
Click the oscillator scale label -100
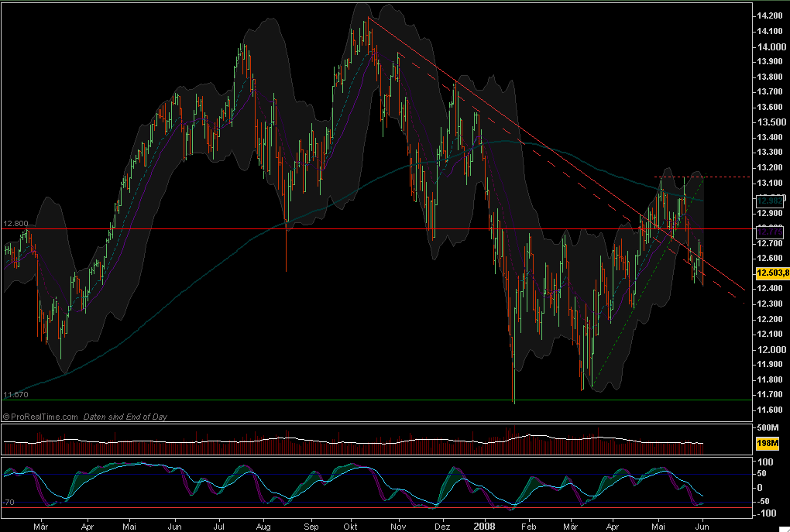pyautogui.click(x=766, y=514)
